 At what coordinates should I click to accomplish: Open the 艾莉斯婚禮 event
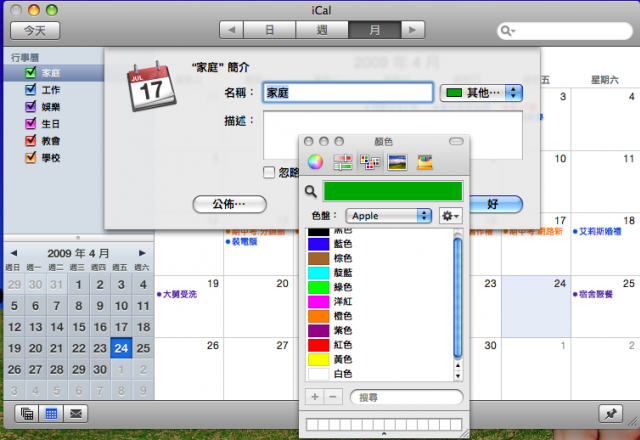click(600, 231)
